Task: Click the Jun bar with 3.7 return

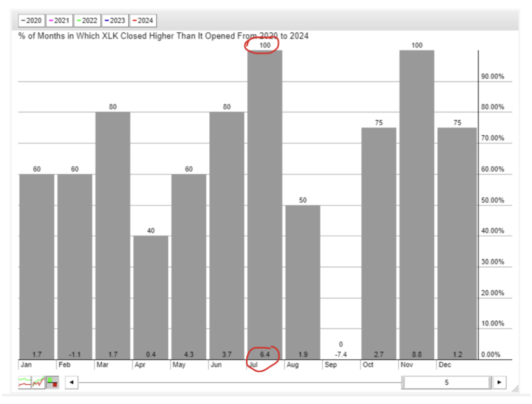Action: [x=227, y=236]
